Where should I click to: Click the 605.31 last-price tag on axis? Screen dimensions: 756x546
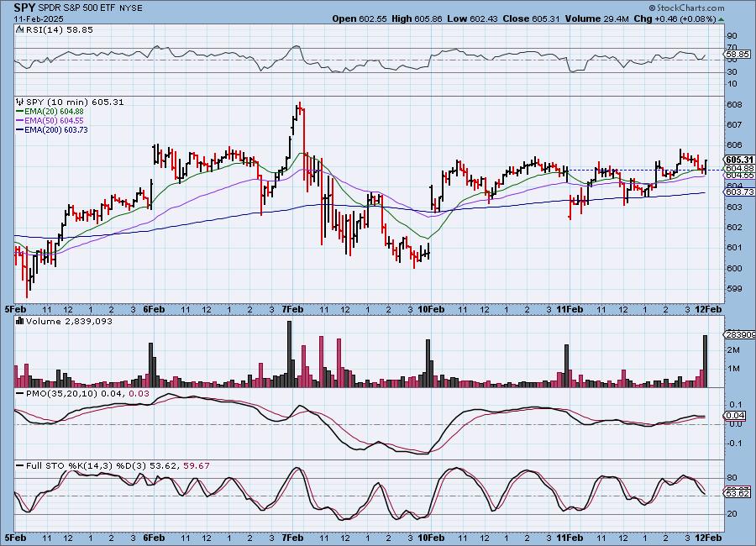[739, 160]
